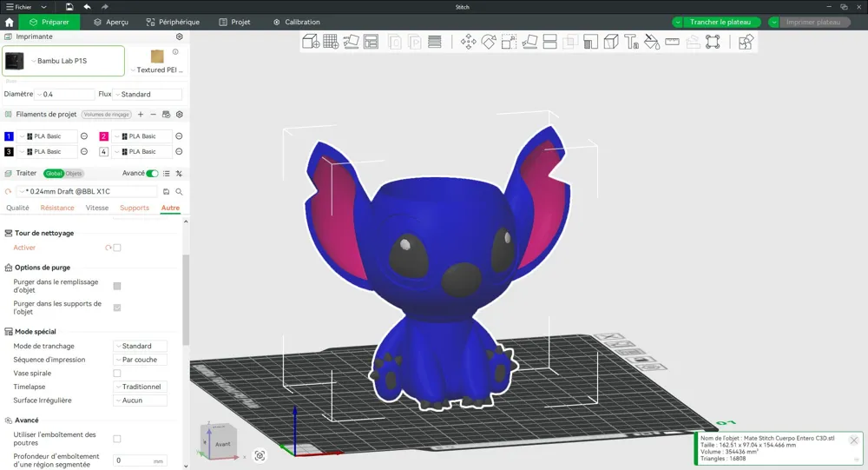Image resolution: width=868 pixels, height=470 pixels.
Task: Open Surface Irrégulière dropdown
Action: coord(140,400)
